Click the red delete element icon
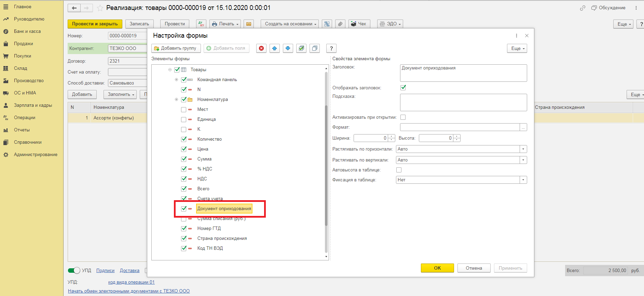644x296 pixels. pyautogui.click(x=261, y=48)
